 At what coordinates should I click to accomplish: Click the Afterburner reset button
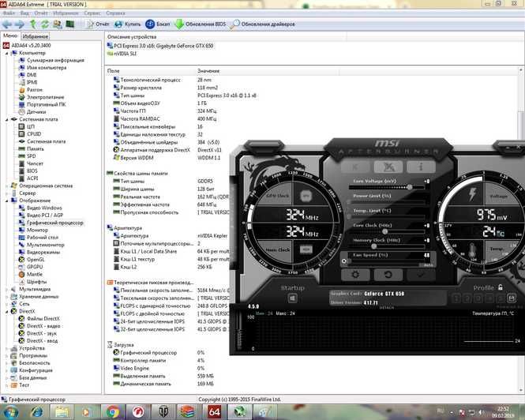click(x=388, y=275)
